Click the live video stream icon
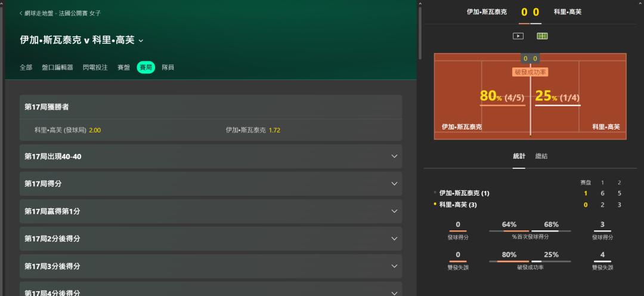 [x=518, y=36]
